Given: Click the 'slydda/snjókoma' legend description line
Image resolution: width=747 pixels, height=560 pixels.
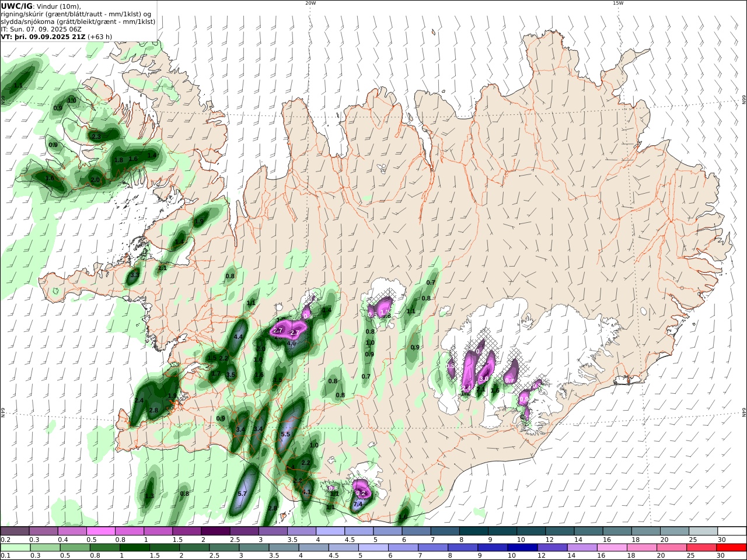Looking at the screenshot, I should [78, 21].
